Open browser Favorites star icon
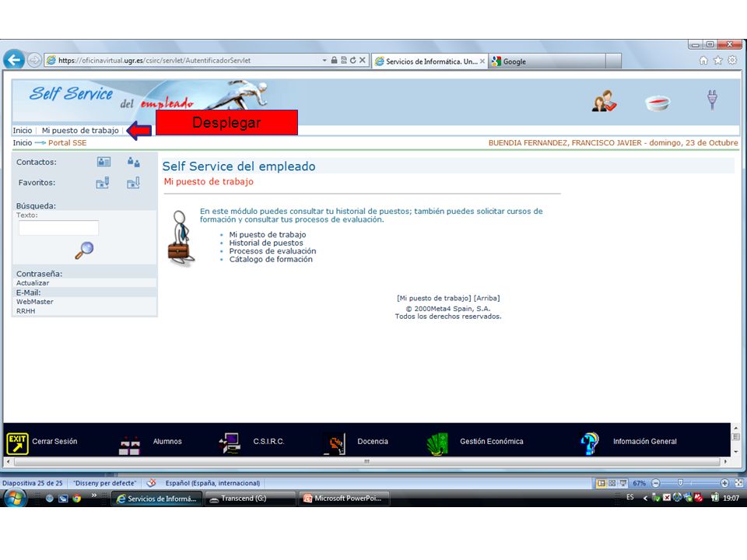 718,61
